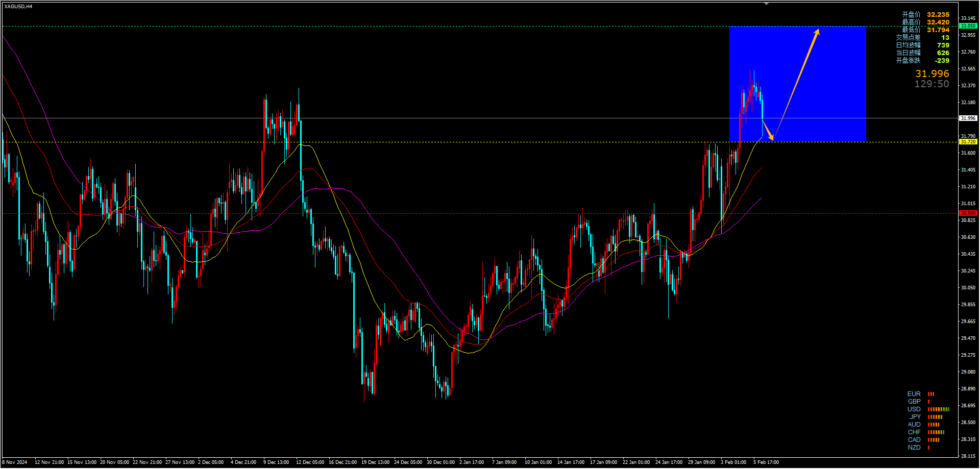Viewport: 980px width, 469px height.
Task: Click the large orange 31.996 bid price
Action: pyautogui.click(x=932, y=74)
